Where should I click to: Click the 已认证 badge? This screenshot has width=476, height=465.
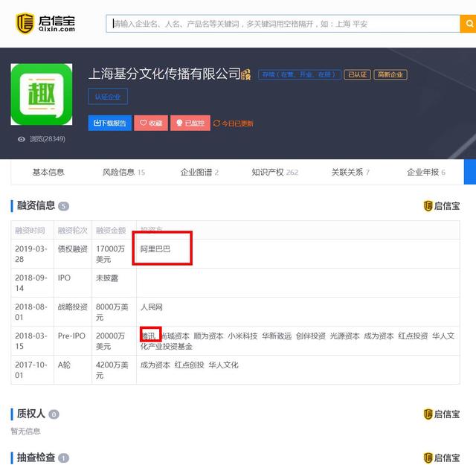pyautogui.click(x=357, y=74)
